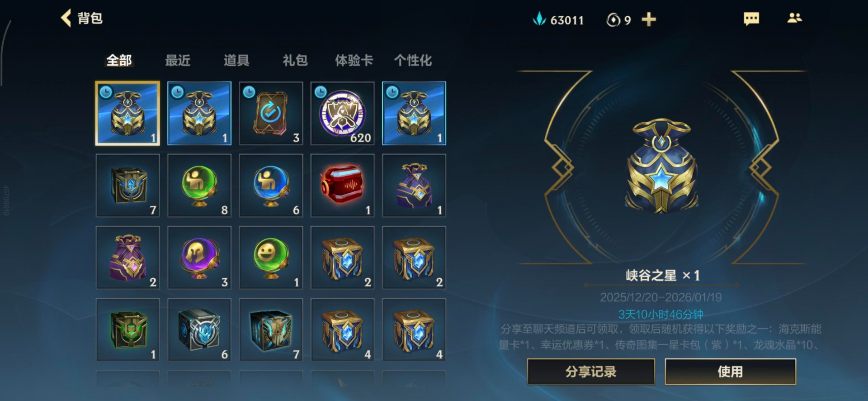Switch to the 道具 tab
The height and width of the screenshot is (401, 868).
tap(236, 60)
